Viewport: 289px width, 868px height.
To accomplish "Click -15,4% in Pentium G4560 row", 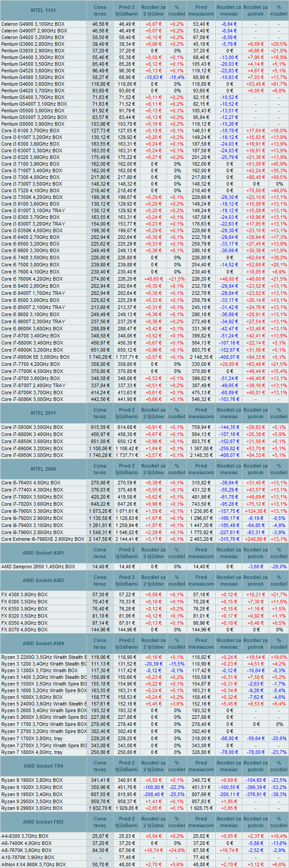I will point(178,77).
